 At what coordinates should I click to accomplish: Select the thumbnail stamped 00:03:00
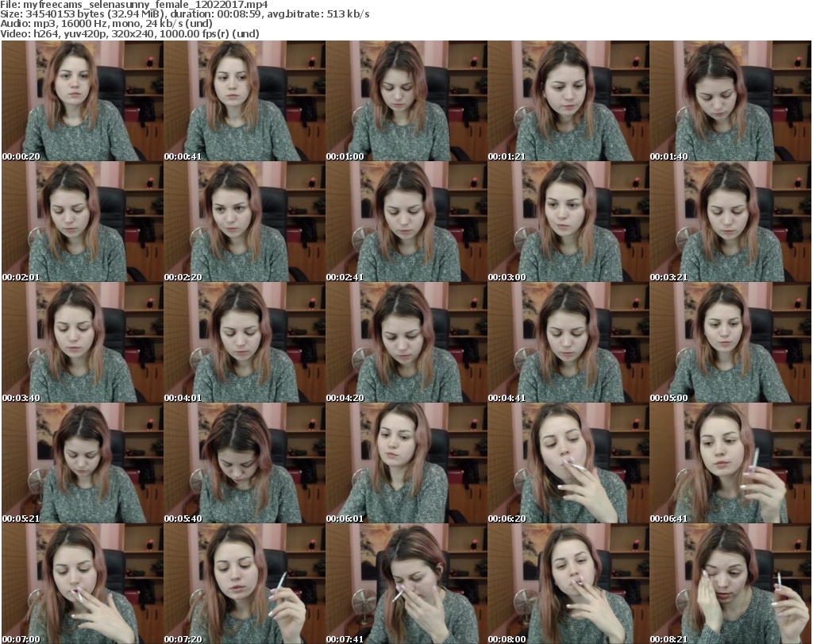tap(568, 222)
